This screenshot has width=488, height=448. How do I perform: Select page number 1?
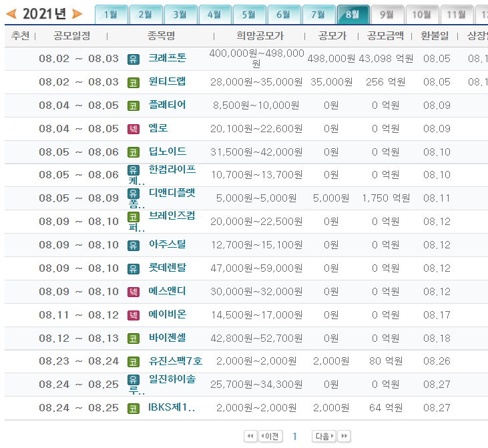coord(294,437)
